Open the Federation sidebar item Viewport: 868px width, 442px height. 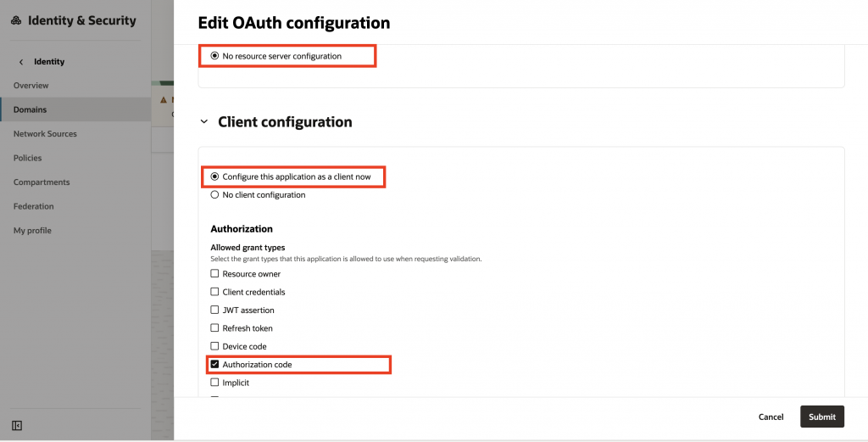coord(34,206)
